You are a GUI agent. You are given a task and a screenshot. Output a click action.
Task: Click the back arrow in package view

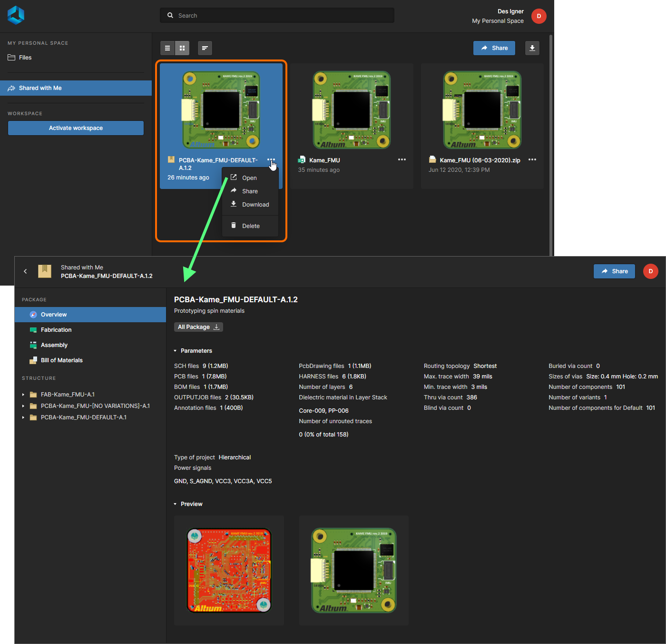click(x=25, y=271)
